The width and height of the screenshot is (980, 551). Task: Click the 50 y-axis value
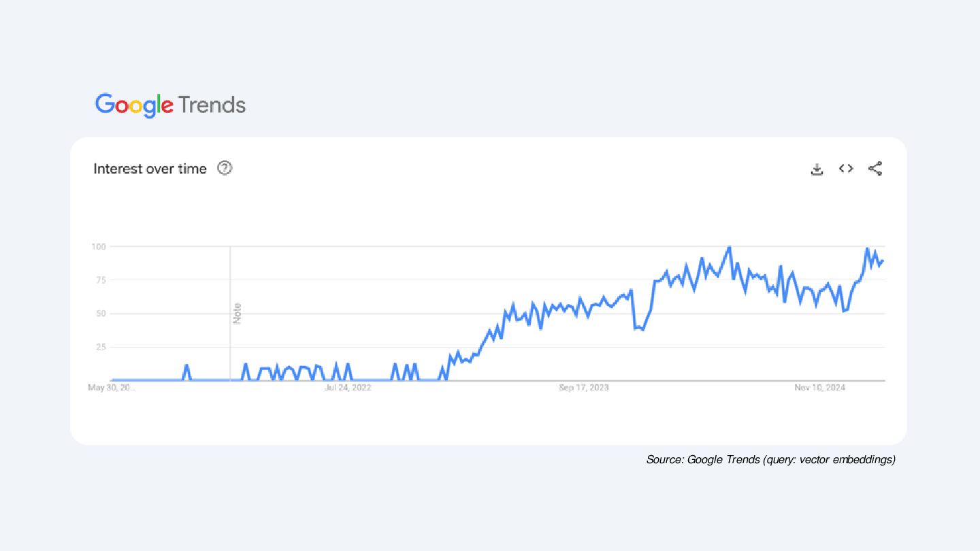pyautogui.click(x=101, y=314)
